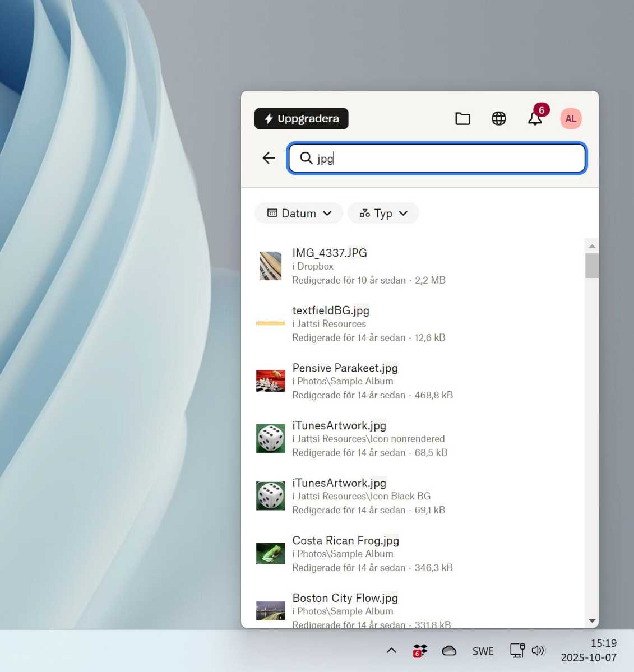Open the IMG_4337.JPG search result
Screen dimensions: 634x672
click(x=330, y=253)
